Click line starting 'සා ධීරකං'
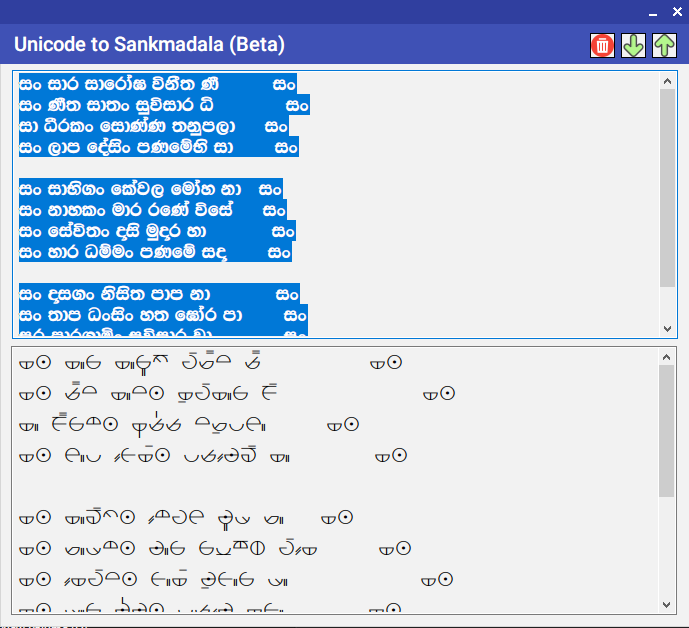Viewport: 689px width, 628px height. [x=154, y=126]
